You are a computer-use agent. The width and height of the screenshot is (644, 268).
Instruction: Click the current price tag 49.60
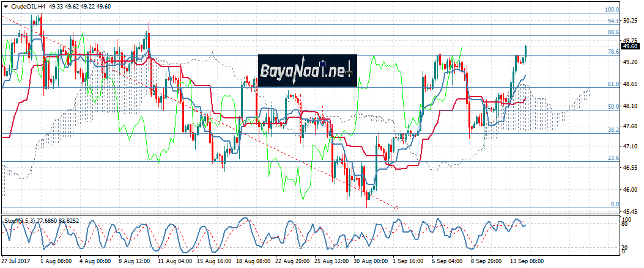[630, 46]
